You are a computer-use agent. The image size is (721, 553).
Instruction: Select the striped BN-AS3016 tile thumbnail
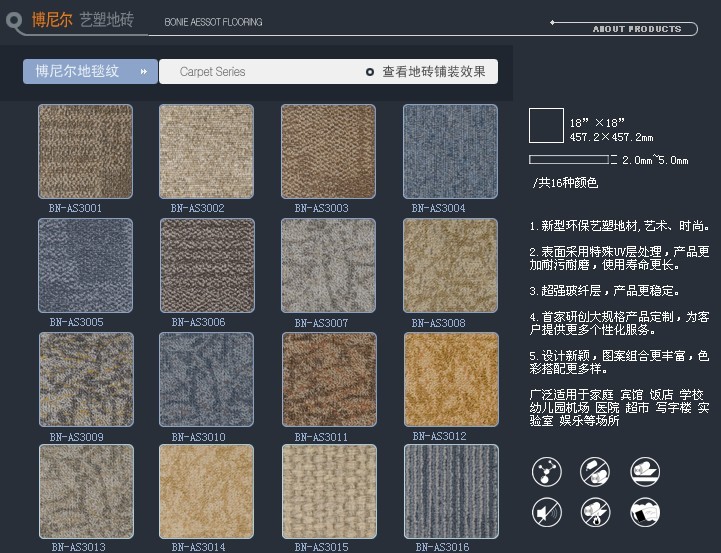click(x=450, y=492)
